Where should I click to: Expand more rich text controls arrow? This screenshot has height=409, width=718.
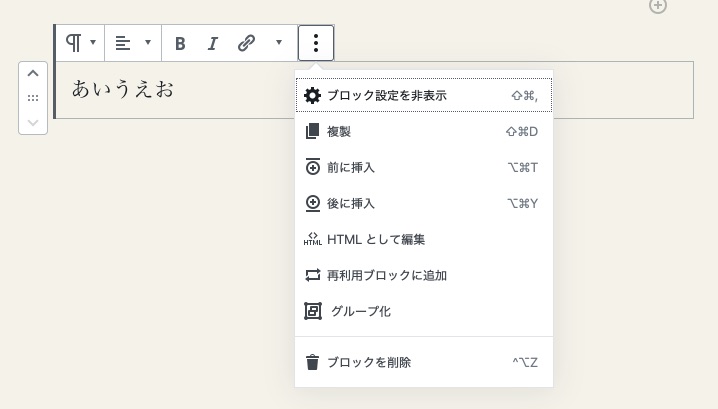pos(278,43)
